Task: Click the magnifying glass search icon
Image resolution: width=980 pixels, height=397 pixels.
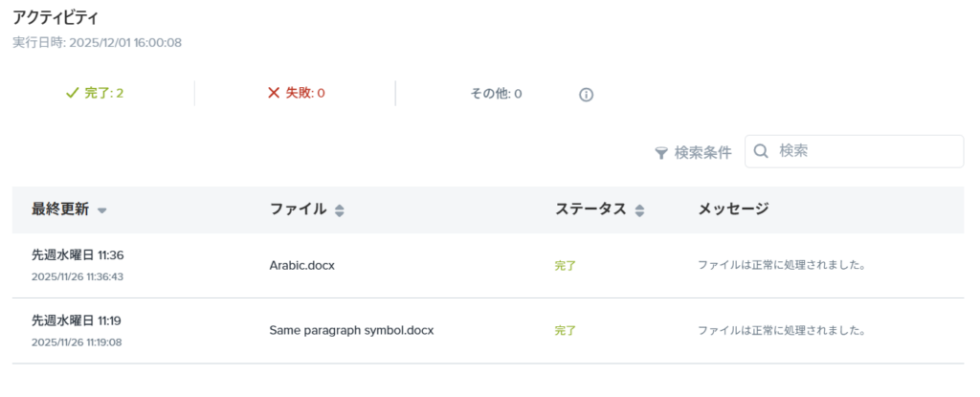Action: (x=762, y=151)
